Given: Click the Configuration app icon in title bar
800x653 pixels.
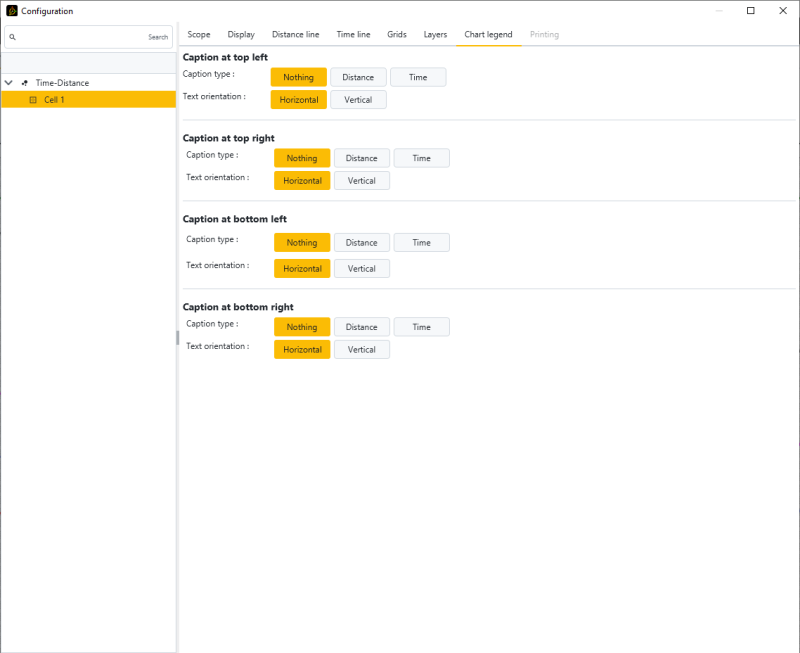Looking at the screenshot, I should 12,11.
